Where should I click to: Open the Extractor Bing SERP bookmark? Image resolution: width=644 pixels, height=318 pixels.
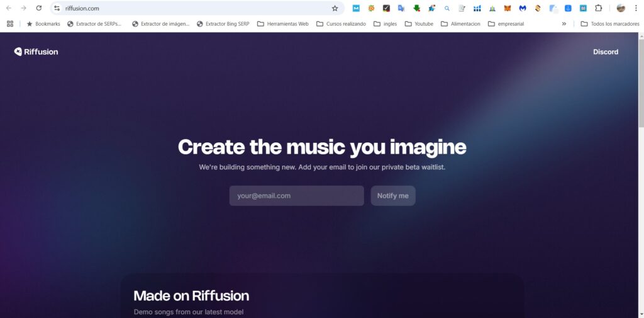point(223,24)
